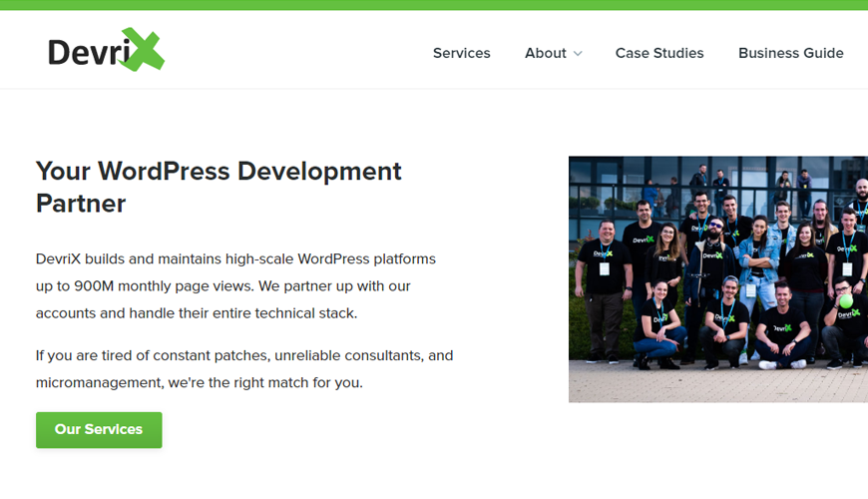Open the About menu item

tap(546, 53)
